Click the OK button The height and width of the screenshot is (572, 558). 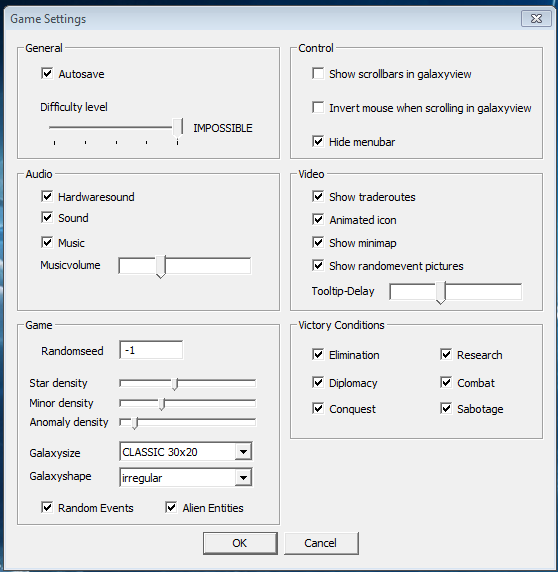click(240, 543)
